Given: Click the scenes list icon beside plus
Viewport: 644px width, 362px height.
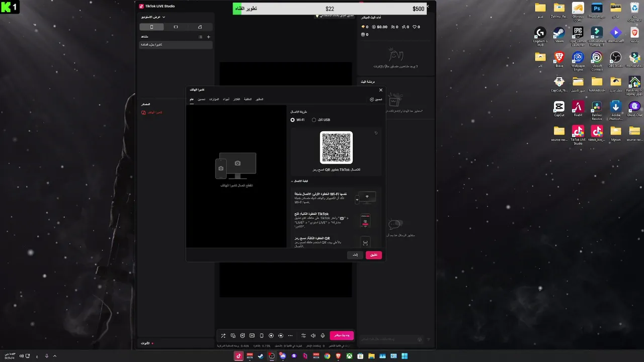Looking at the screenshot, I should [x=200, y=37].
